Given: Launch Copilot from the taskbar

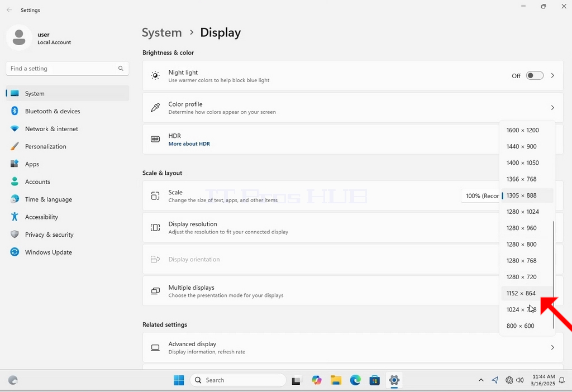Looking at the screenshot, I should pos(316,380).
